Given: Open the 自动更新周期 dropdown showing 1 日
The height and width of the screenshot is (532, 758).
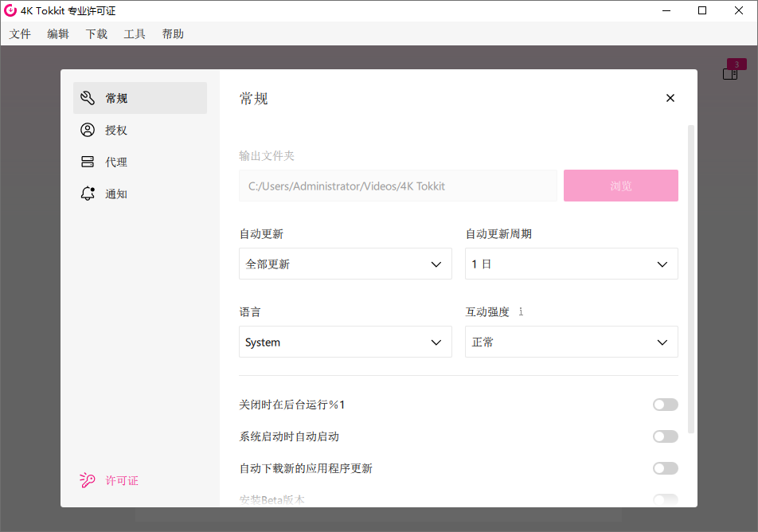Looking at the screenshot, I should [x=572, y=264].
